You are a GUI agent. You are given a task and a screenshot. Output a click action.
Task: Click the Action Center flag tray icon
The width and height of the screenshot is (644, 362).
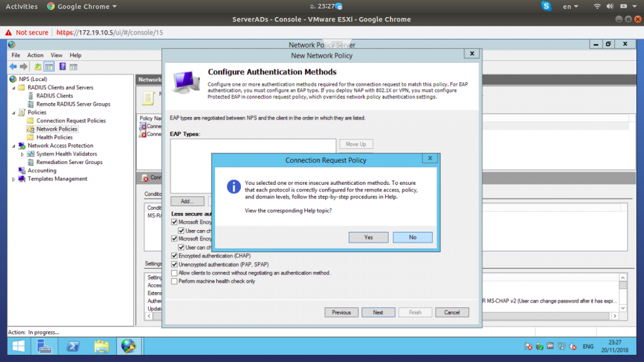click(528, 346)
